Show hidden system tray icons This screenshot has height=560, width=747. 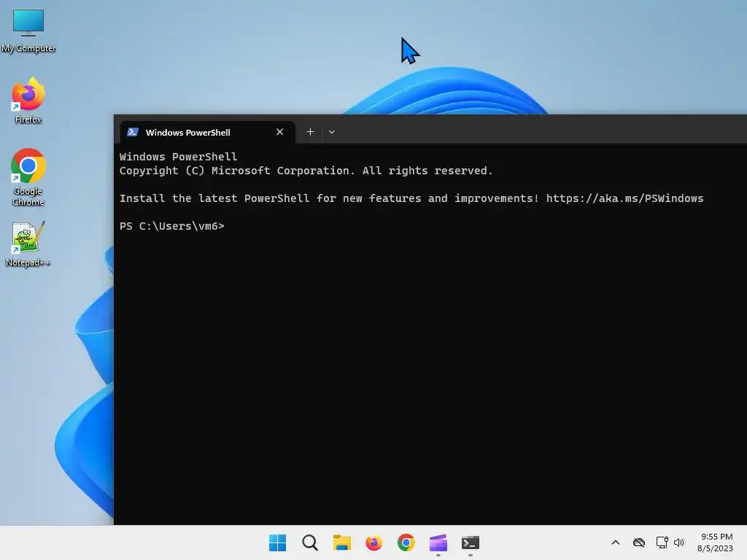pyautogui.click(x=616, y=542)
